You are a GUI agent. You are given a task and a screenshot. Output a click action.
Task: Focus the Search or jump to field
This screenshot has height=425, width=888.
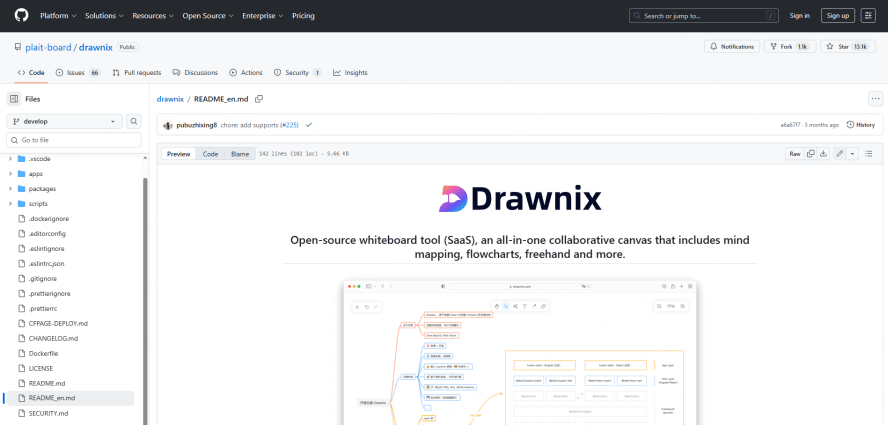coord(703,16)
